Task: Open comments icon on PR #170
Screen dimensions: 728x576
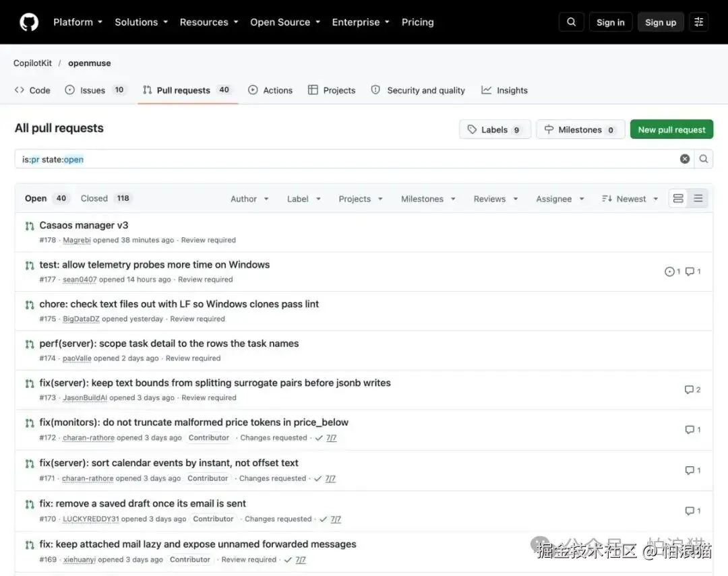Action: 693,511
